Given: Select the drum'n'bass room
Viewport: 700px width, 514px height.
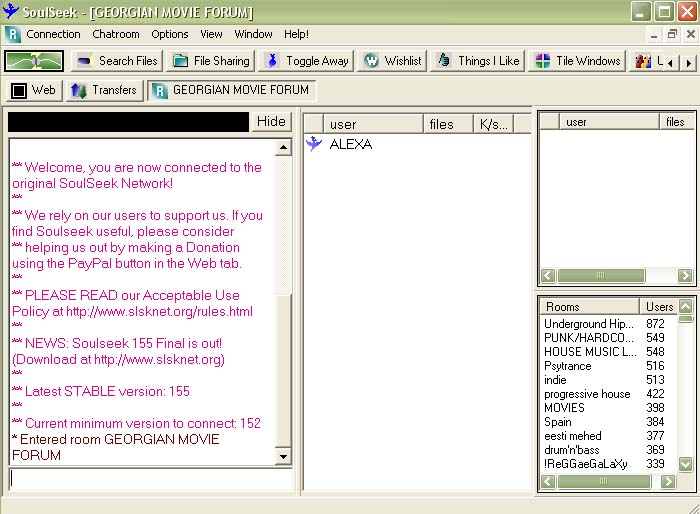Looking at the screenshot, I should coord(571,450).
